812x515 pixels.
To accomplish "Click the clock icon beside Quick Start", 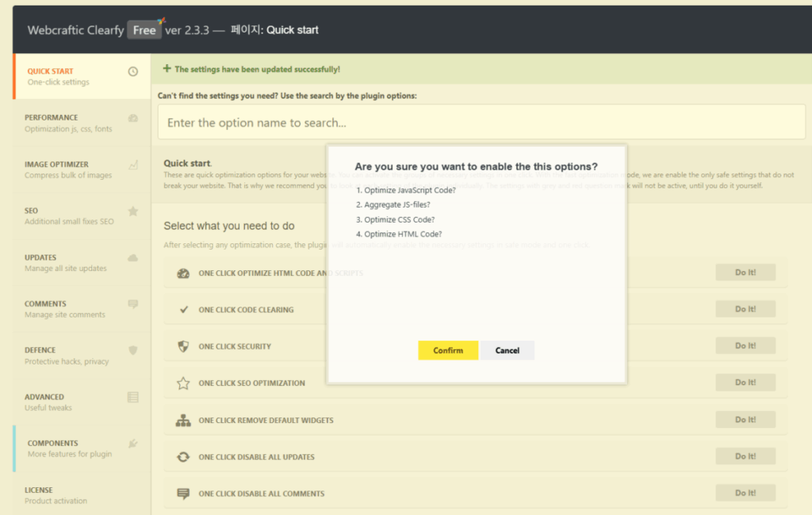I will 132,71.
